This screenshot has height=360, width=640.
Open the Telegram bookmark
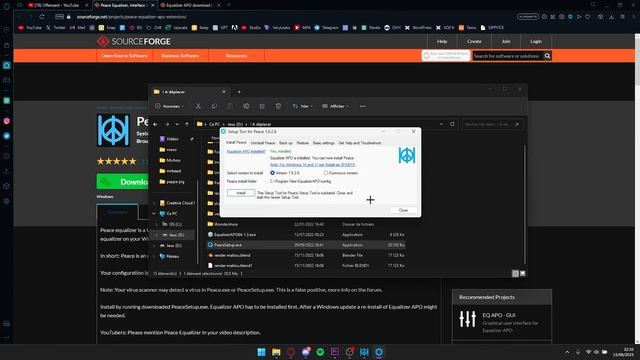click(327, 28)
